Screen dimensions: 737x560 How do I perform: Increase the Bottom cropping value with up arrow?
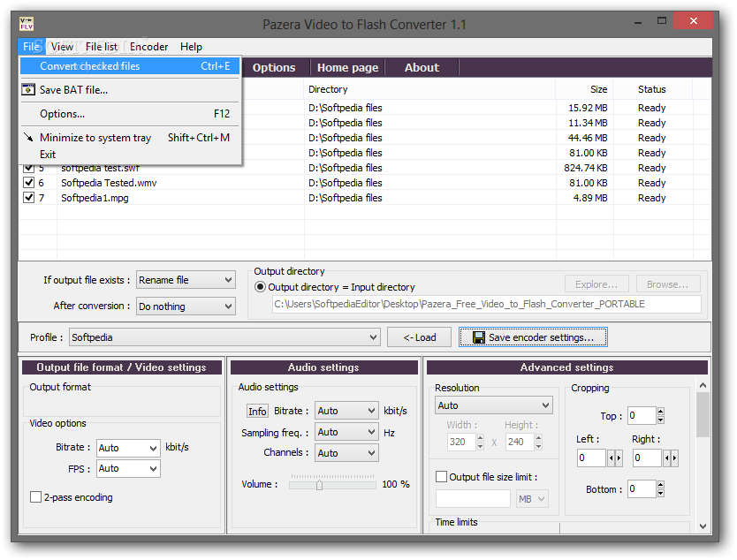pyautogui.click(x=660, y=484)
